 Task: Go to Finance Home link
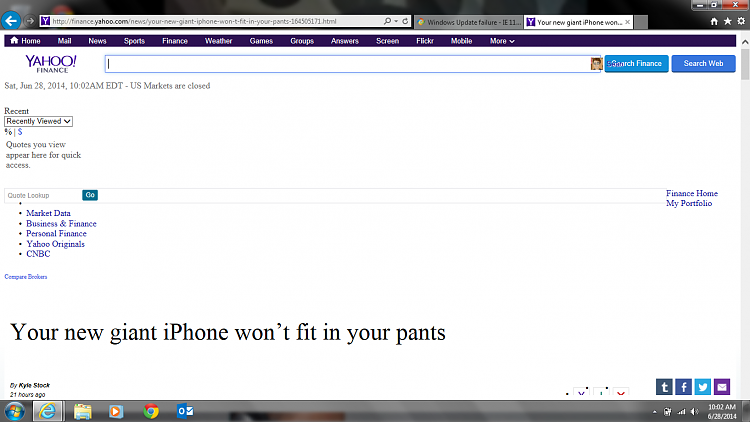692,193
